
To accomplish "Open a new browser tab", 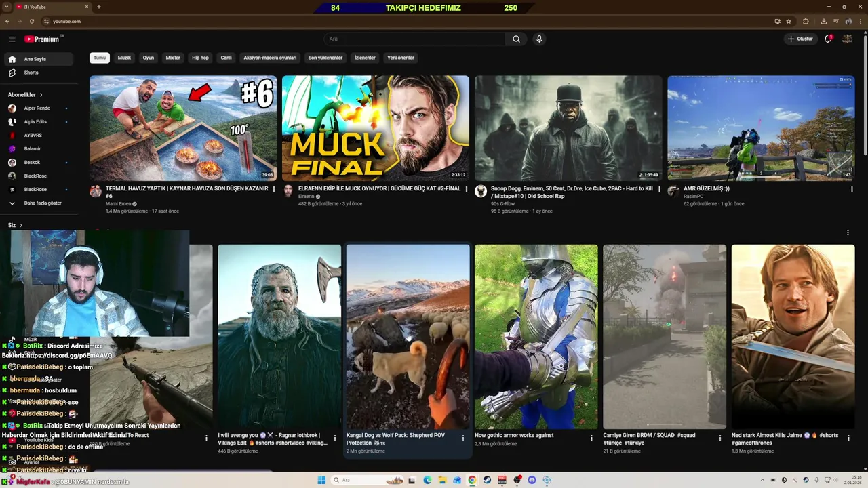I will [99, 7].
